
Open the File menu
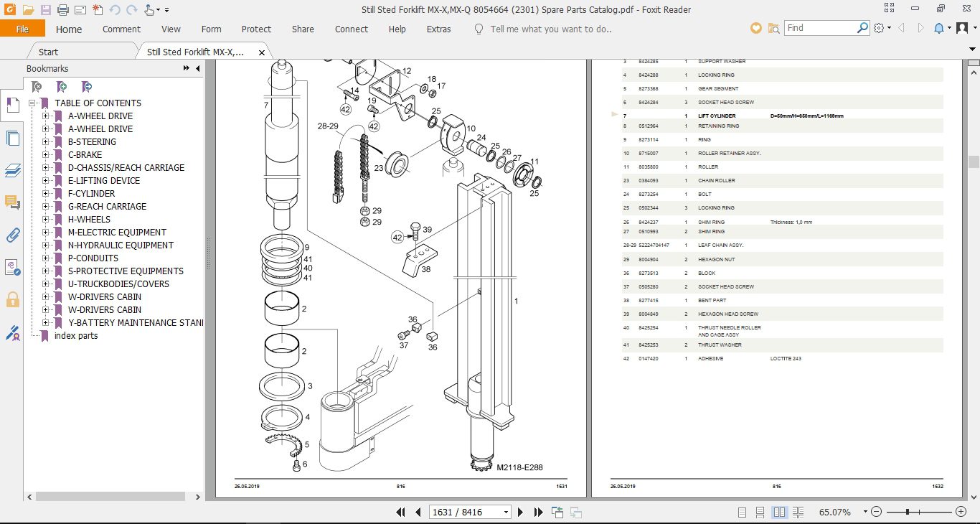(22, 29)
